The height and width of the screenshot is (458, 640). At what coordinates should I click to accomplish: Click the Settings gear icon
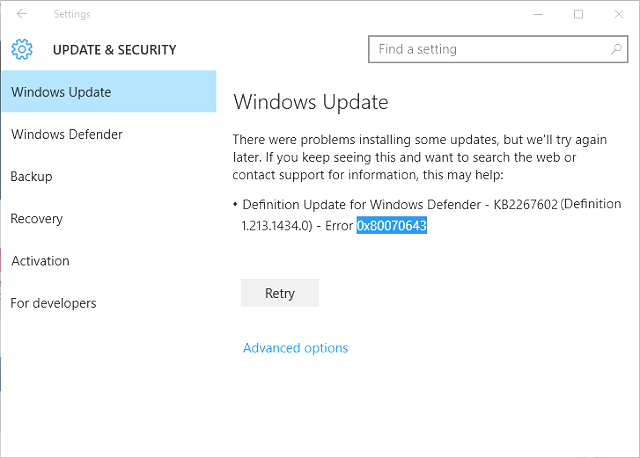(x=22, y=49)
